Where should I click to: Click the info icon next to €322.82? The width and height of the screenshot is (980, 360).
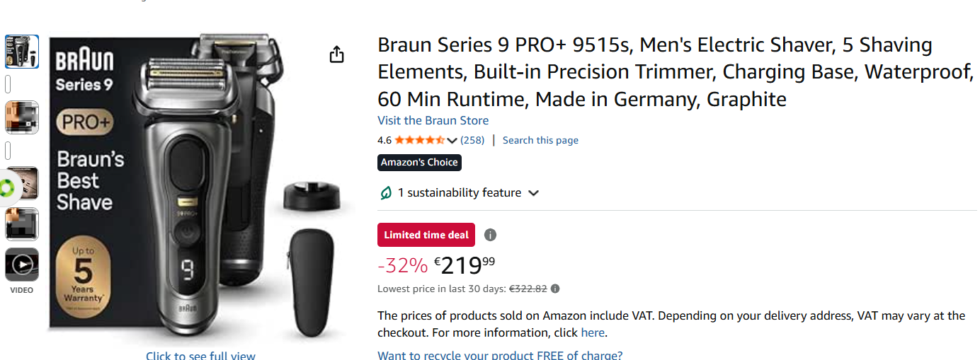(555, 289)
